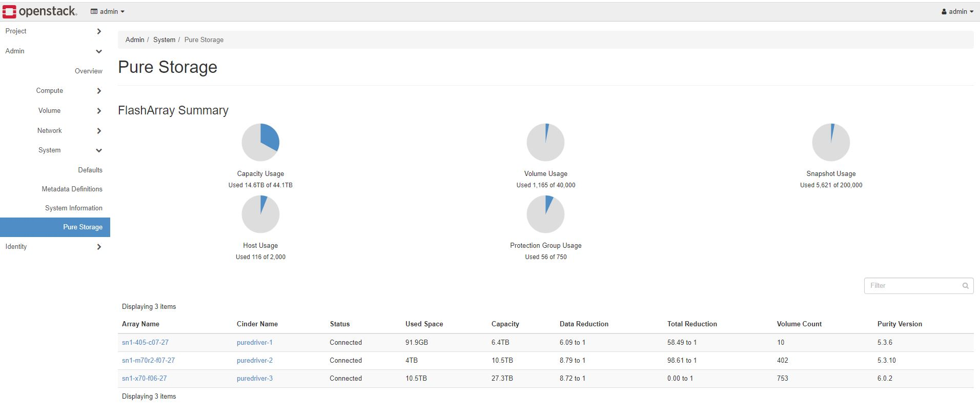This screenshot has height=413, width=980.
Task: Open array sn1-405-c07-27 link
Action: (x=145, y=342)
